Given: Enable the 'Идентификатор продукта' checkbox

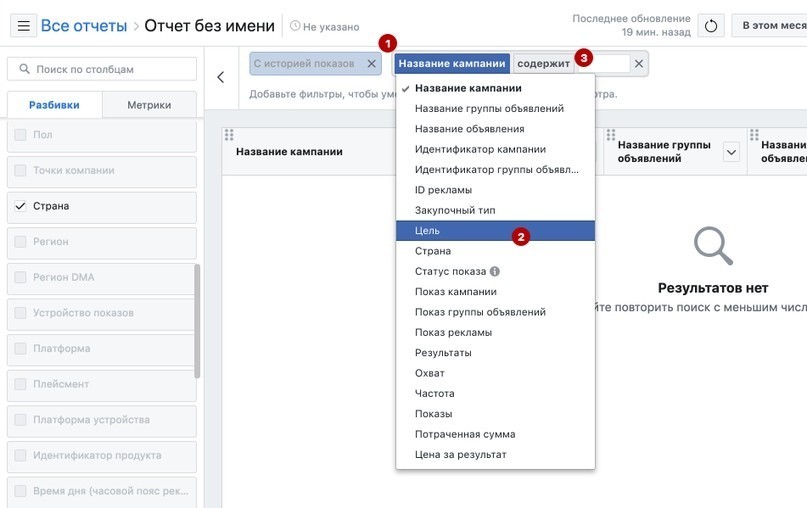Looking at the screenshot, I should [x=21, y=456].
